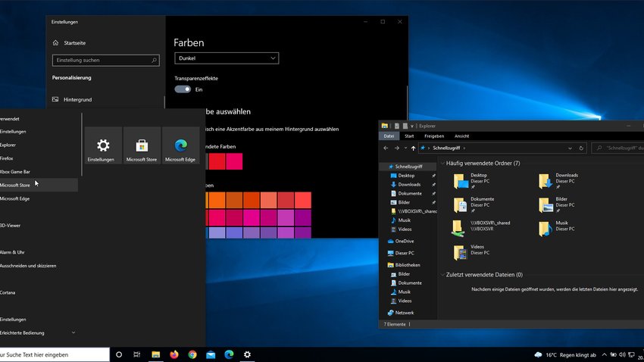This screenshot has height=362, width=644.
Task: Click the taskbar search text box
Action: [x=55, y=354]
